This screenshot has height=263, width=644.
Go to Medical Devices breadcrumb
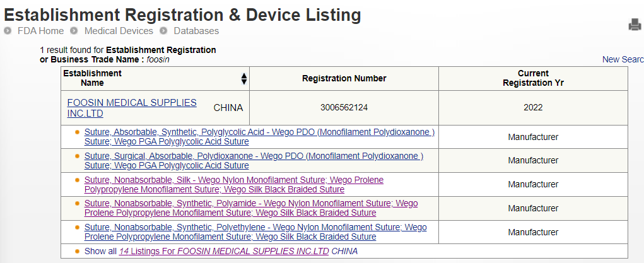click(x=119, y=31)
